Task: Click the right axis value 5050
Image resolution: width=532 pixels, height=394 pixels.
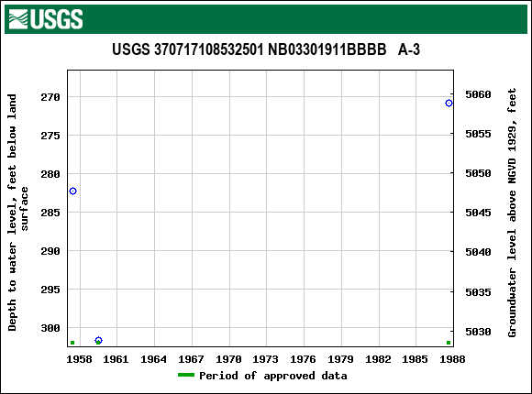Action: tap(478, 173)
